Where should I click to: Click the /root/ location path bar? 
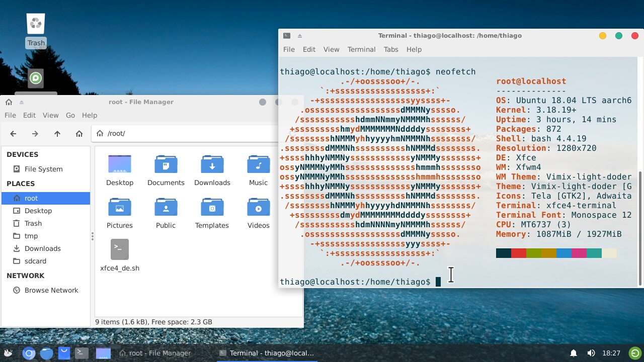pos(186,134)
